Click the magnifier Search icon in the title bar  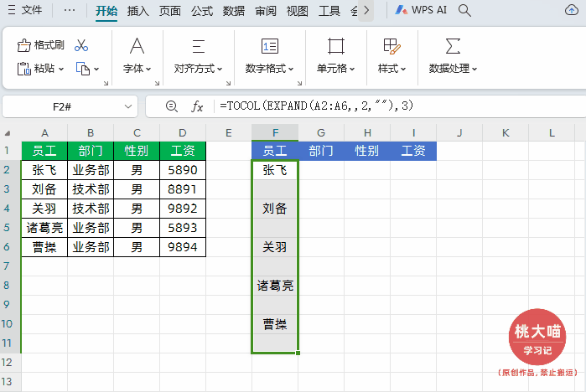coord(464,11)
